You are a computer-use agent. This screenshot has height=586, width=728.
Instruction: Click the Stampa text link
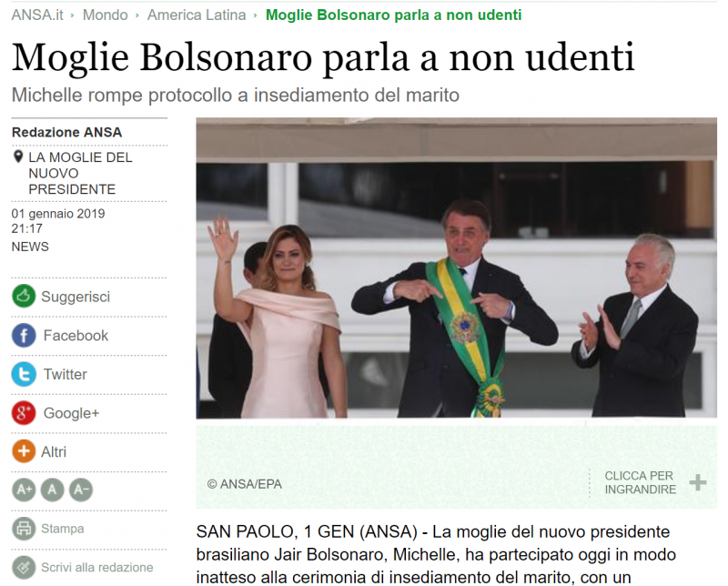pyautogui.click(x=63, y=529)
